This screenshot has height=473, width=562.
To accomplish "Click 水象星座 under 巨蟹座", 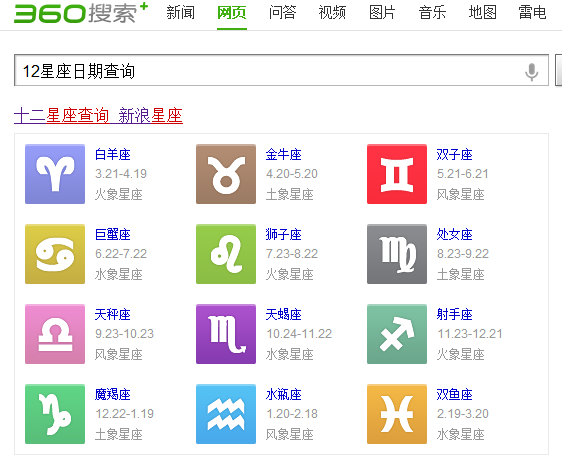I will click(119, 274).
